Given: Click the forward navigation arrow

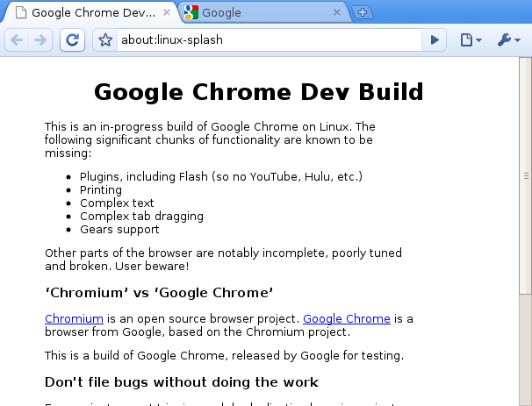Looking at the screenshot, I should point(40,40).
